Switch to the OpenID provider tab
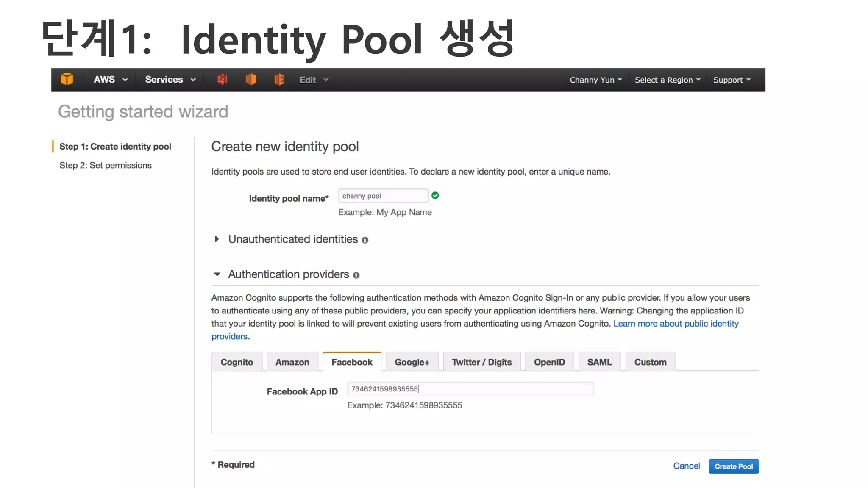Image resolution: width=868 pixels, height=488 pixels. pos(549,362)
